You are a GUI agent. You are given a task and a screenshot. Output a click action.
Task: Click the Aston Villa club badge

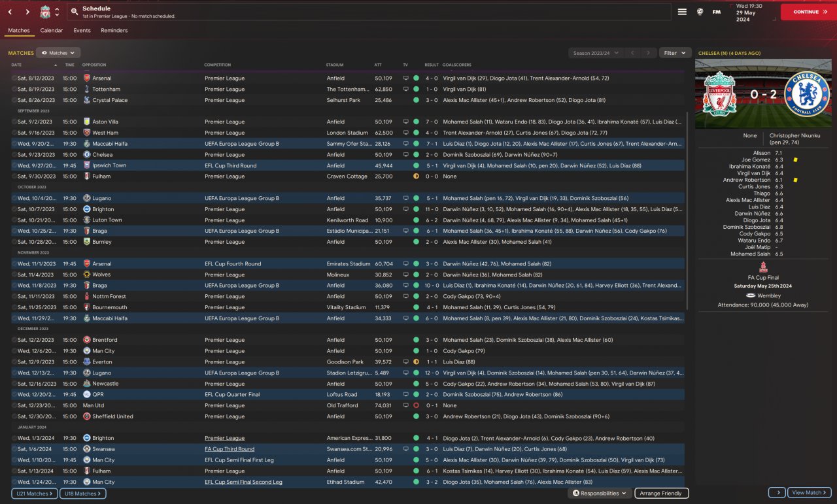click(x=87, y=122)
